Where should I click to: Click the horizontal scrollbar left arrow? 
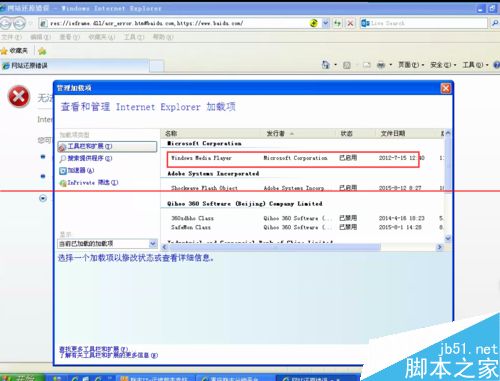(164, 247)
